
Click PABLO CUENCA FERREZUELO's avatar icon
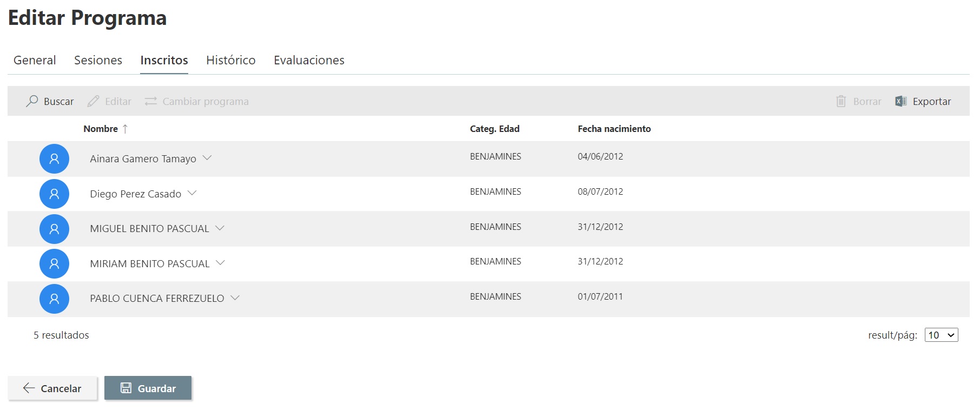pyautogui.click(x=54, y=299)
